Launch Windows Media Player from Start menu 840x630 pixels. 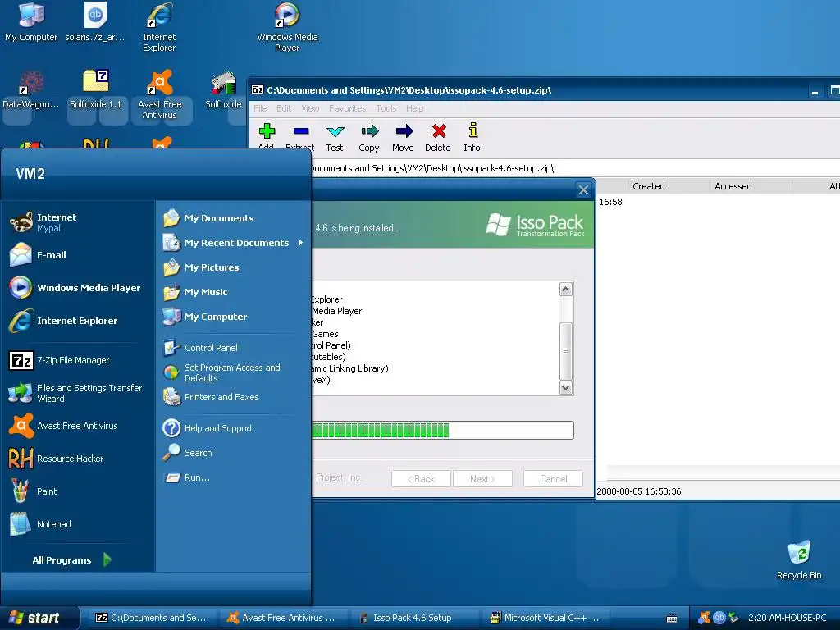77,288
